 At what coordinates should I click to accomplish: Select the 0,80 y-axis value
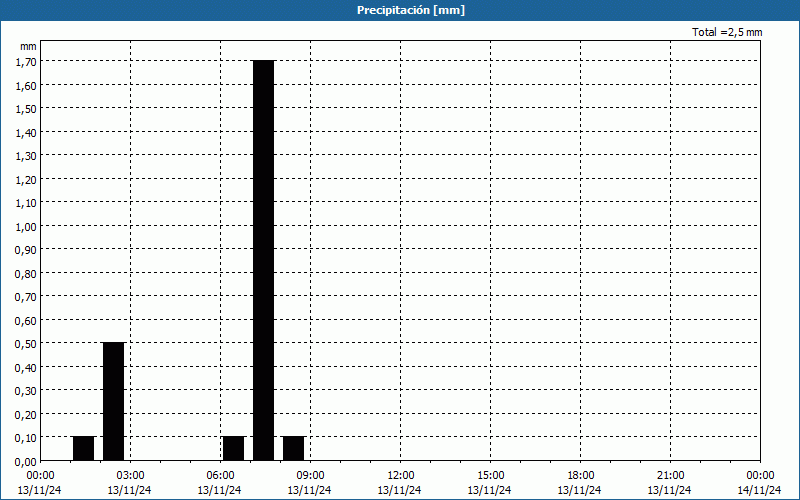pos(26,274)
